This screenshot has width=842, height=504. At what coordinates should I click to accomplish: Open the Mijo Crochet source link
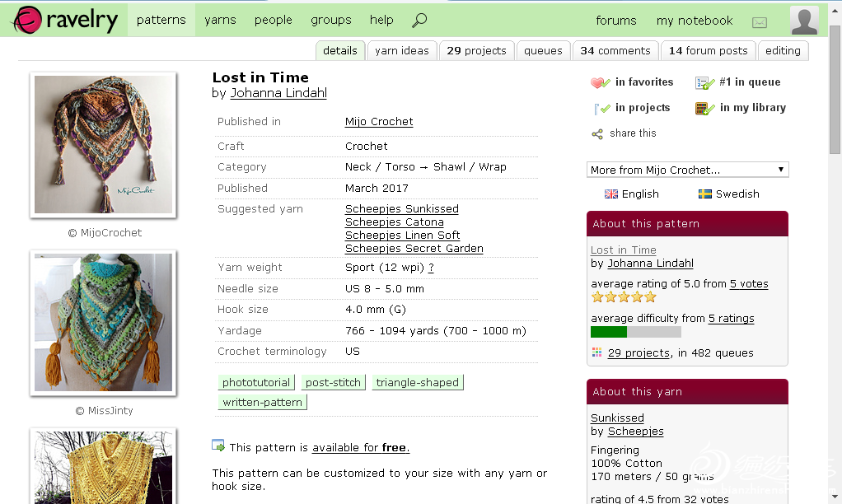click(x=379, y=122)
